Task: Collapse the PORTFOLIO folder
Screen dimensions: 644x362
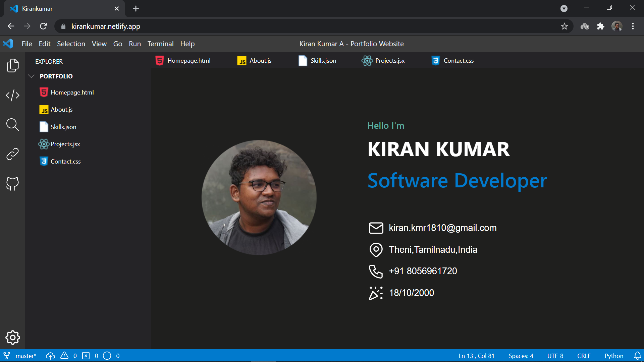Action: (x=31, y=76)
